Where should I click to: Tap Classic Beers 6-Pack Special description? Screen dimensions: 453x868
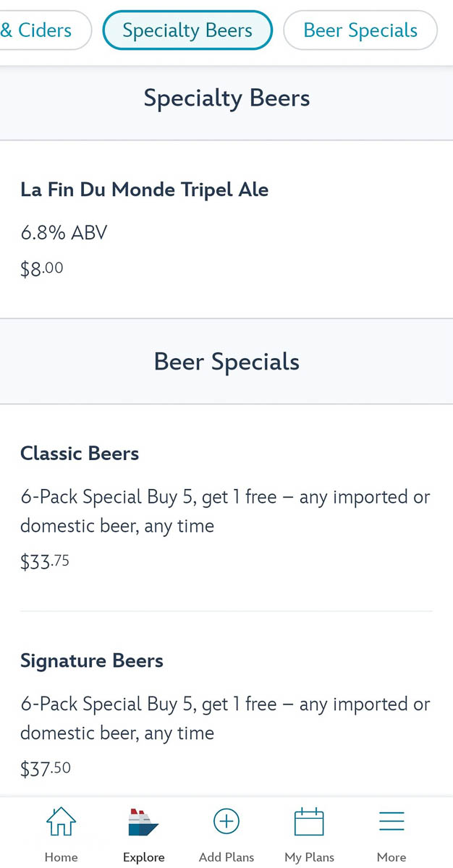pos(225,511)
